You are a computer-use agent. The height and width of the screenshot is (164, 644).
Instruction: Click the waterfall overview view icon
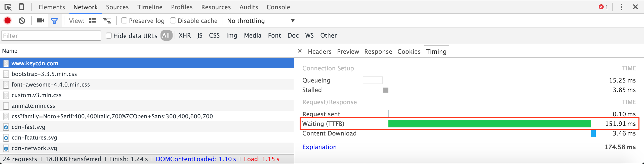107,21
